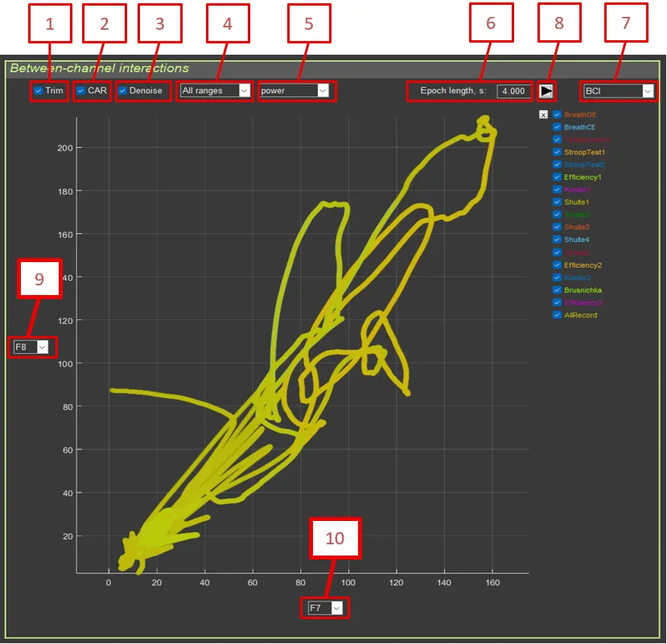Toggle the Shulte1 record checkbox
Screen dimensions: 667x644
pyautogui.click(x=557, y=202)
